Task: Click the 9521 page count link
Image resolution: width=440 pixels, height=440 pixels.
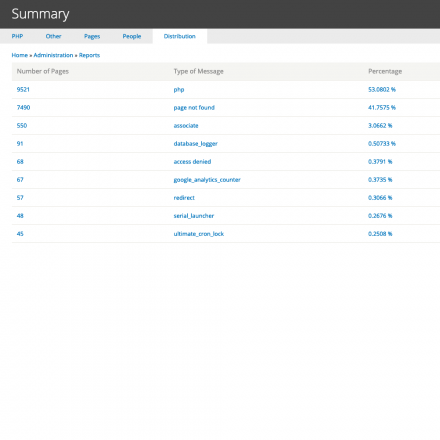Action: (x=23, y=89)
